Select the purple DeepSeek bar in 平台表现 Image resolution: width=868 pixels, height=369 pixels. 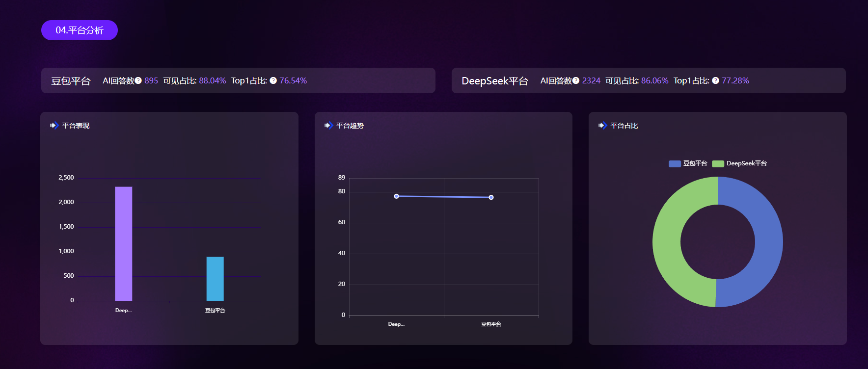click(123, 243)
